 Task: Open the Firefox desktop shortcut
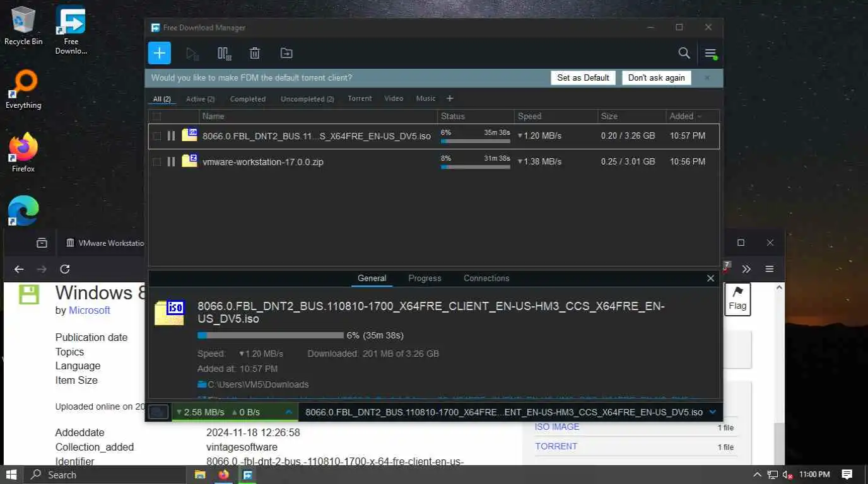tap(23, 153)
